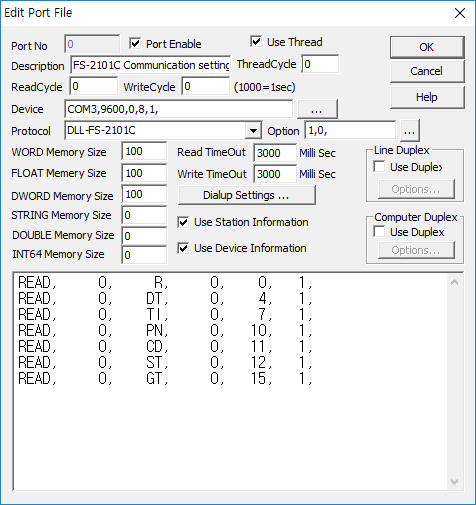476x505 pixels.
Task: Click the INT64 Memory Size field
Action: [144, 255]
